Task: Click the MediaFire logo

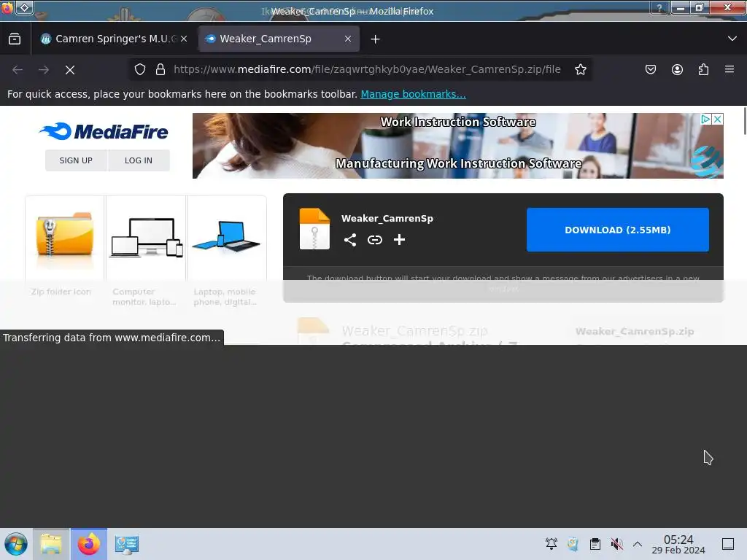Action: (104, 131)
